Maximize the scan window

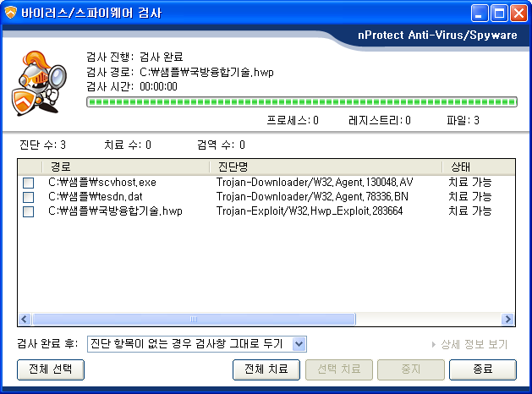click(x=499, y=14)
